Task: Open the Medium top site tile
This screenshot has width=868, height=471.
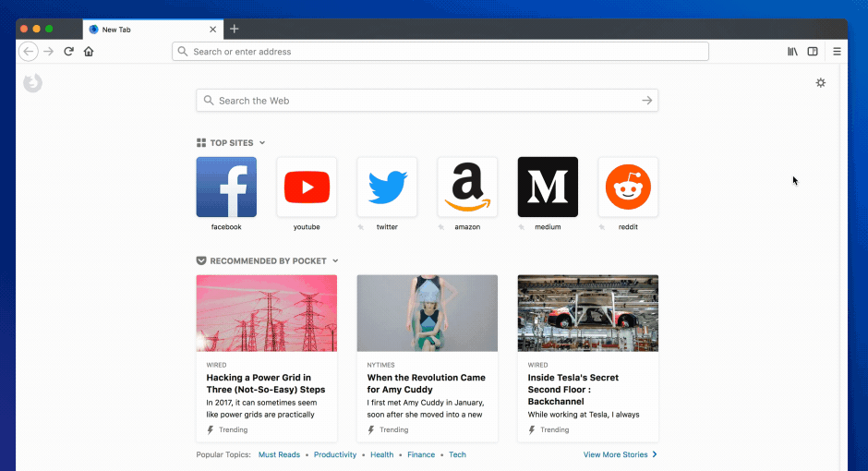Action: click(x=548, y=187)
